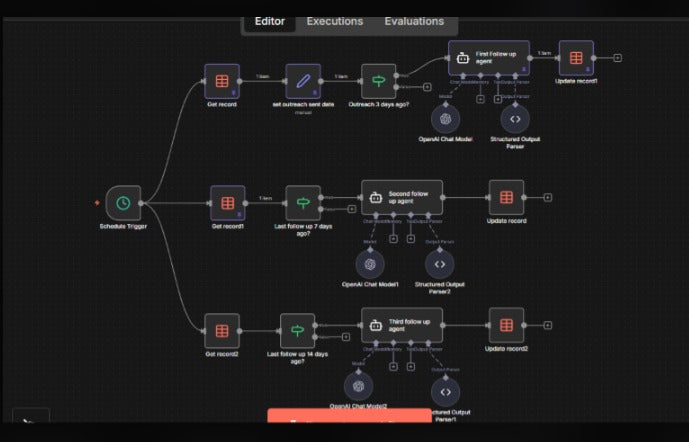689x442 pixels.
Task: Add memory to First Follow up agent
Action: click(x=480, y=99)
